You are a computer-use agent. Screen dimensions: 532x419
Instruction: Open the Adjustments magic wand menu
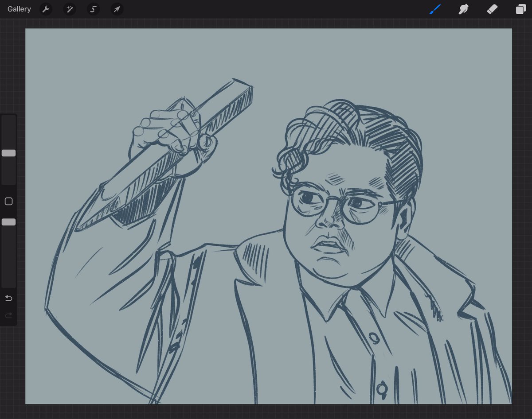point(70,9)
